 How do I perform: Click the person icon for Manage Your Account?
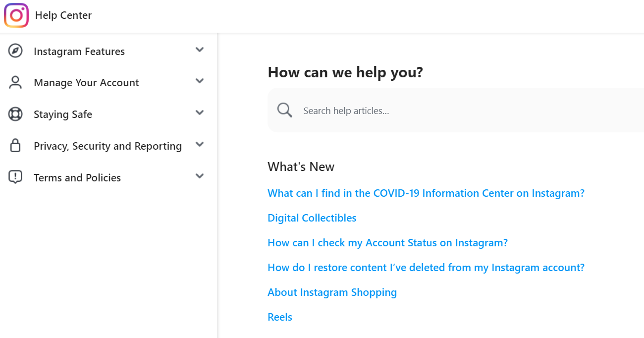click(15, 82)
